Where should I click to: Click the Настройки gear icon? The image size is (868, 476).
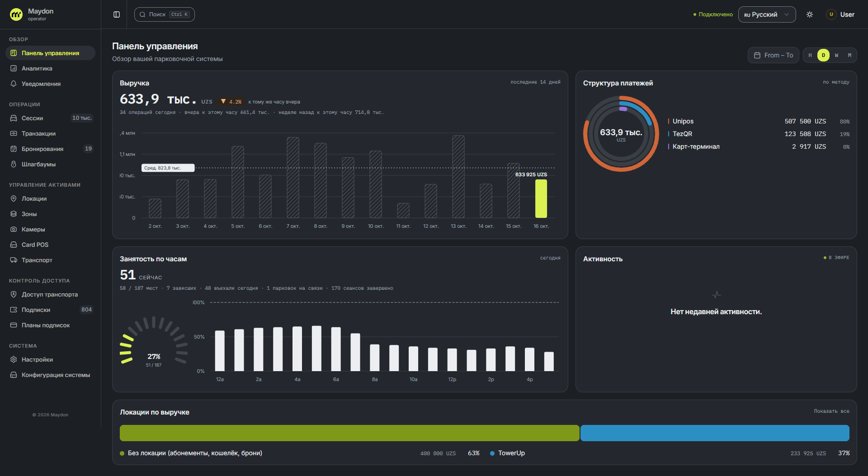tap(14, 359)
